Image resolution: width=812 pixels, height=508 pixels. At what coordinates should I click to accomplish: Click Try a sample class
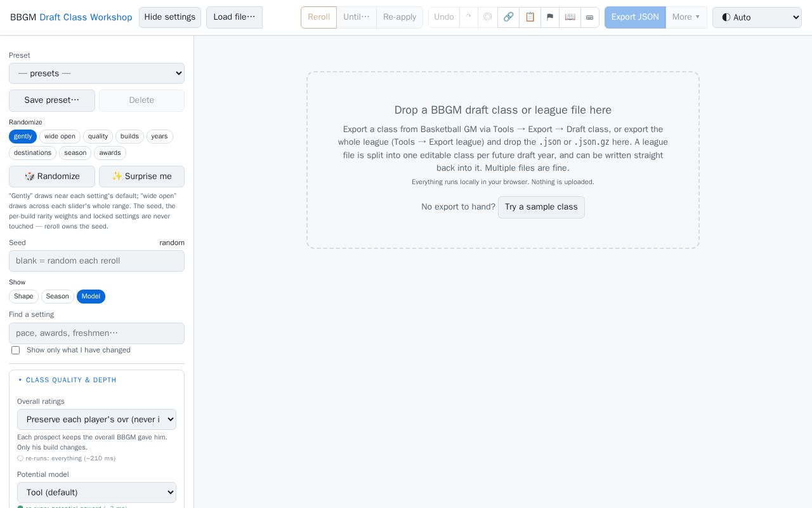point(541,207)
